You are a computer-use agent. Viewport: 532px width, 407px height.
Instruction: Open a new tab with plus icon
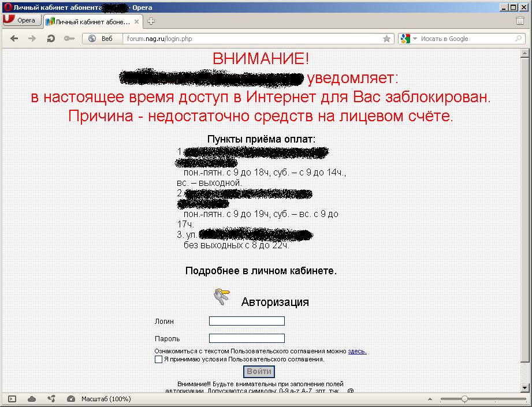pyautogui.click(x=151, y=21)
